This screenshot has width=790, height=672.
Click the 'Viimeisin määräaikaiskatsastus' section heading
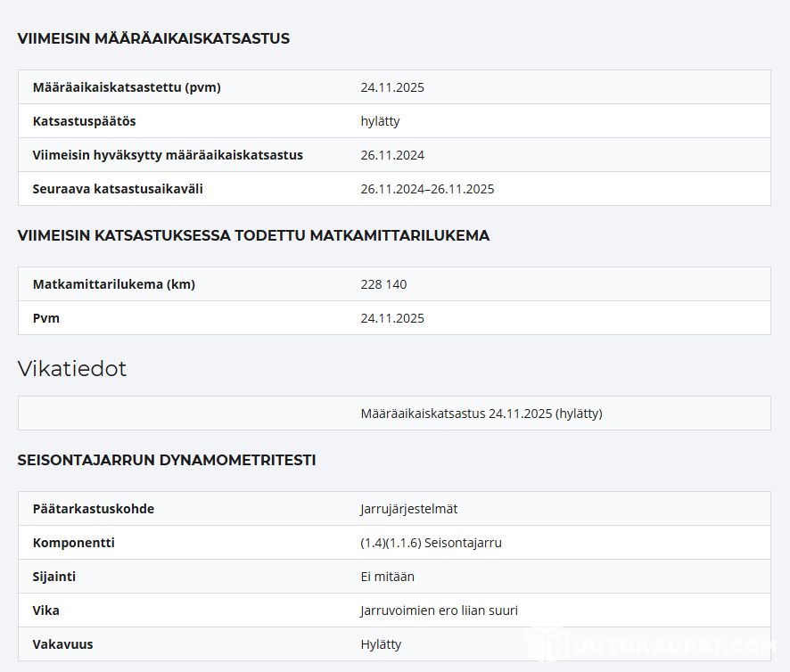point(153,38)
